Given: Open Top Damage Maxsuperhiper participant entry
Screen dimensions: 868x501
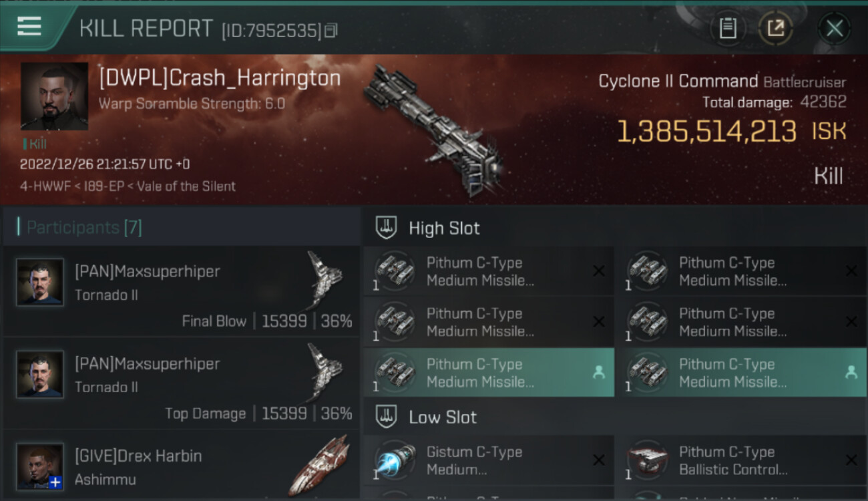Looking at the screenshot, I should [182, 383].
